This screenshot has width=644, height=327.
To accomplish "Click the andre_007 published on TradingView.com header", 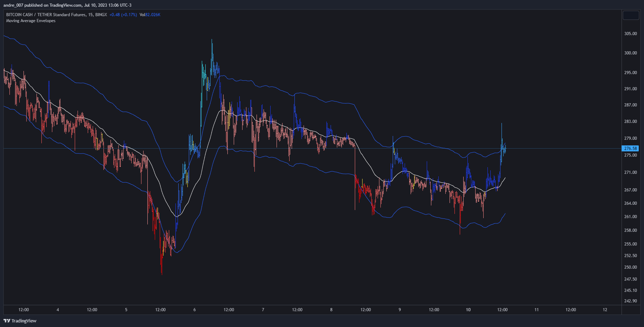I will tap(67, 5).
